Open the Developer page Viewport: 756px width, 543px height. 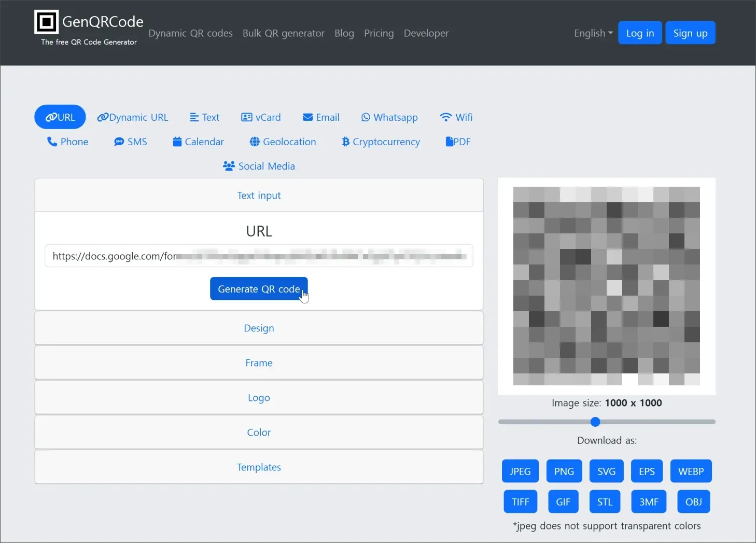(x=426, y=33)
